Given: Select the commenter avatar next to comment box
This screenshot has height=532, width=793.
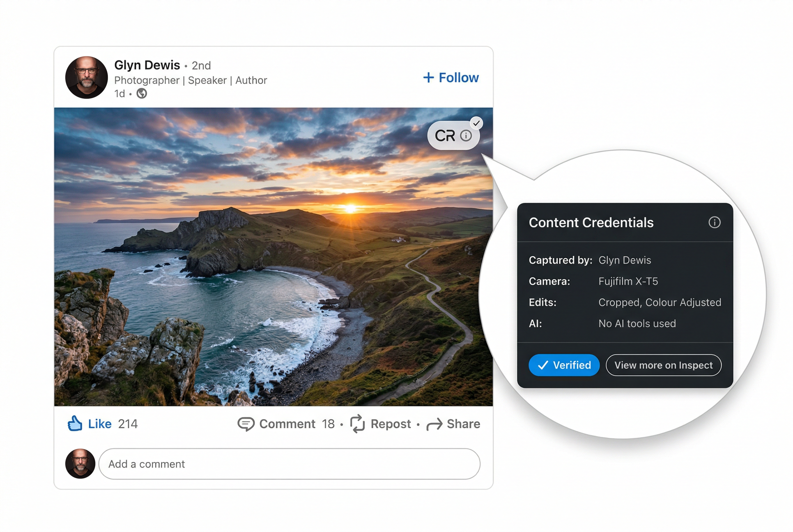Looking at the screenshot, I should click(80, 464).
